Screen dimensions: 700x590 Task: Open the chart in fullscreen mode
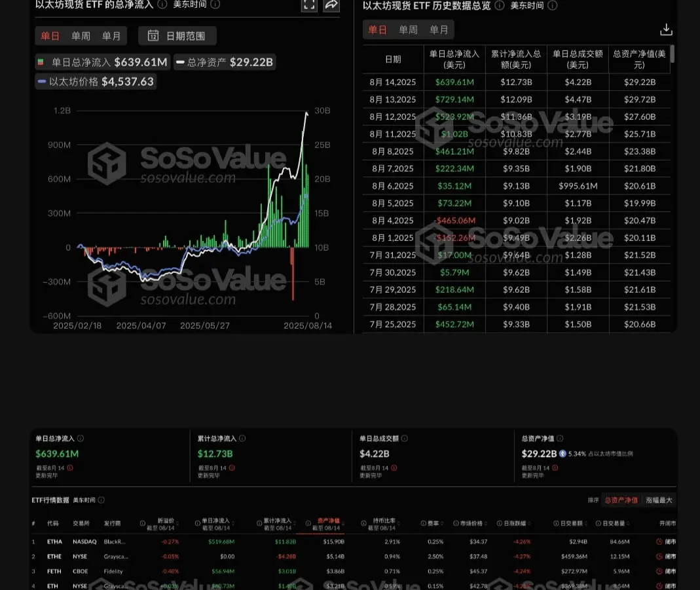pyautogui.click(x=309, y=5)
